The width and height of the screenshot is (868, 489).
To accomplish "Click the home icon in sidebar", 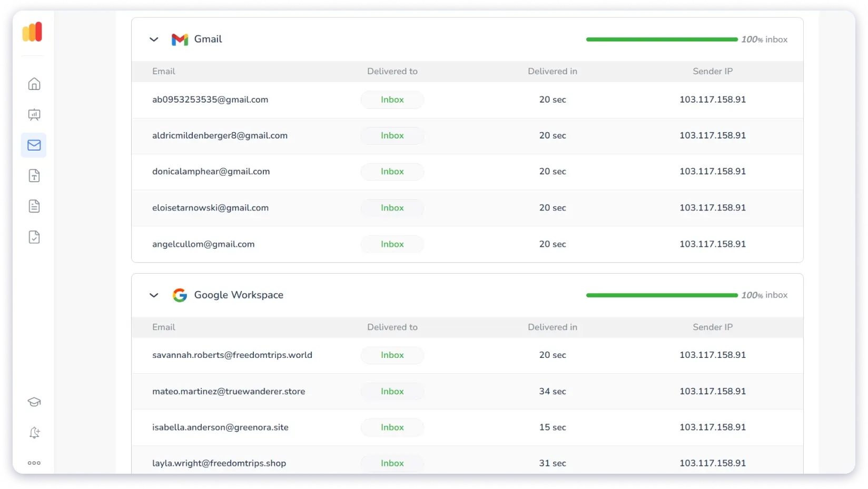I will (x=34, y=84).
